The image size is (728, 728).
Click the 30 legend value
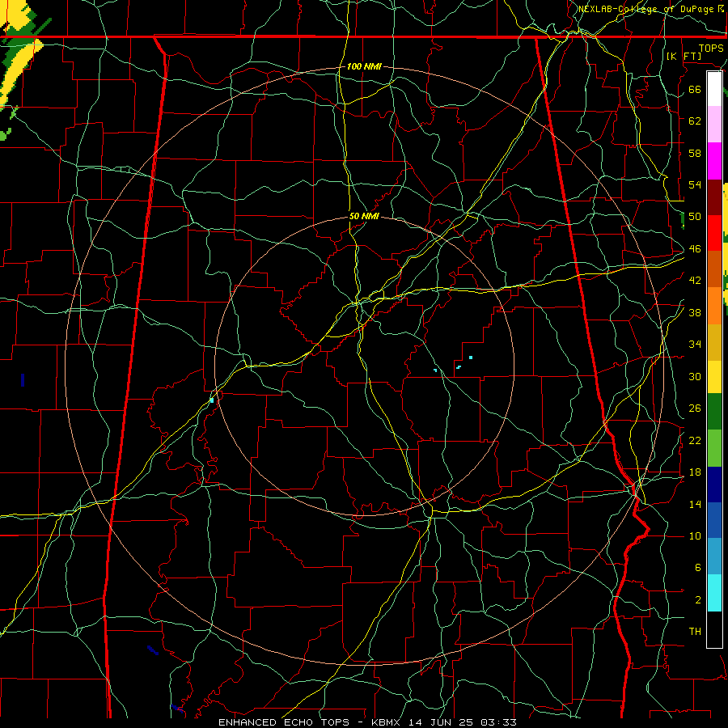click(x=695, y=376)
